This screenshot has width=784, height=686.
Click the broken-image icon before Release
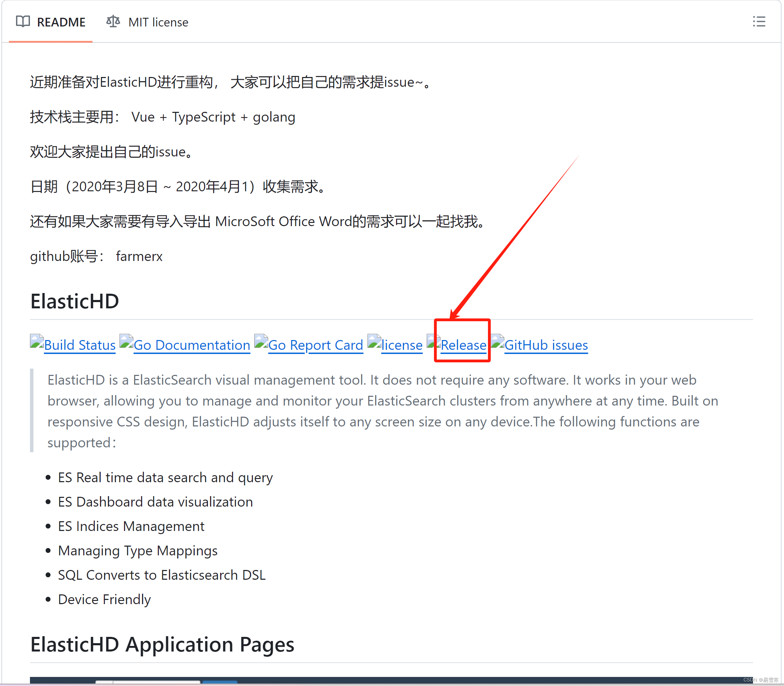pyautogui.click(x=434, y=343)
